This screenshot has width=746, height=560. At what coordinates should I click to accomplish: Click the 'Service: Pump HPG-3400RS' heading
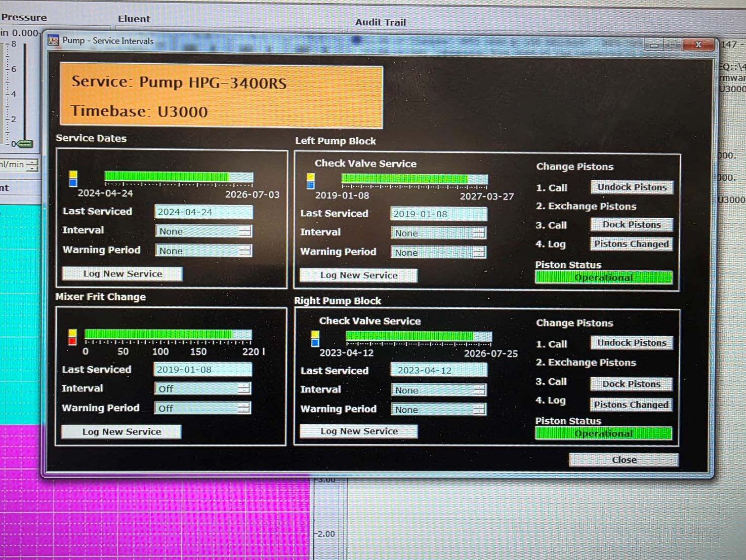pyautogui.click(x=179, y=83)
